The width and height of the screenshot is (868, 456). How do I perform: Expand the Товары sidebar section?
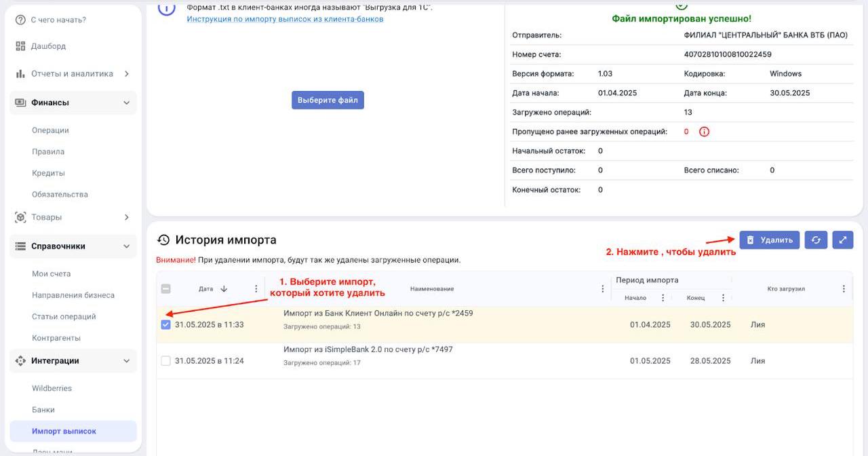pyautogui.click(x=126, y=217)
